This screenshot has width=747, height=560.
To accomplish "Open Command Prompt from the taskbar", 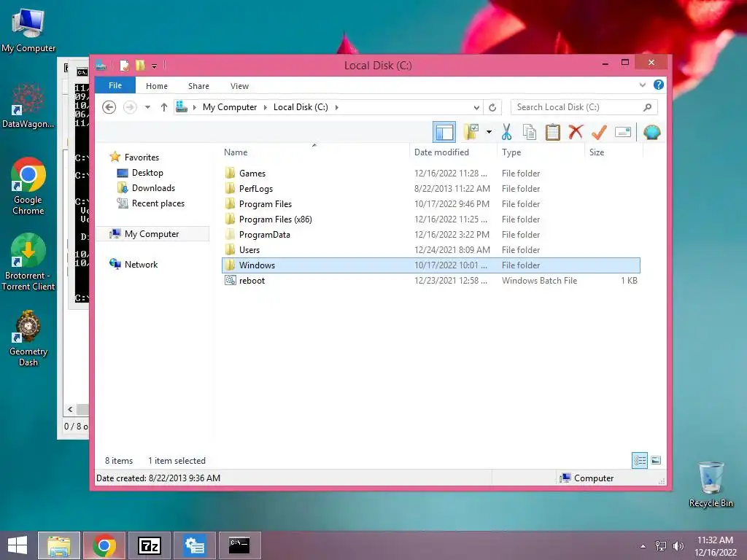I will point(239,545).
